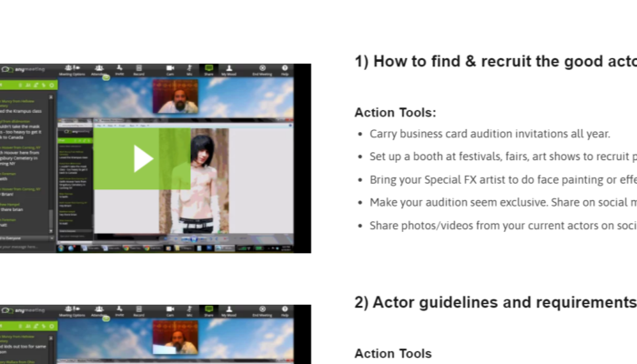Click Share icon in second video toolbar
637x364 pixels.
click(208, 311)
